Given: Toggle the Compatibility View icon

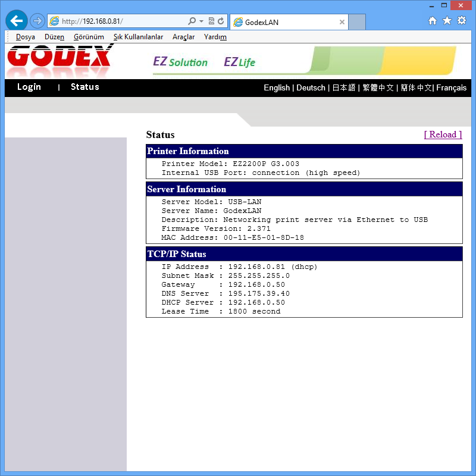Looking at the screenshot, I should 211,21.
